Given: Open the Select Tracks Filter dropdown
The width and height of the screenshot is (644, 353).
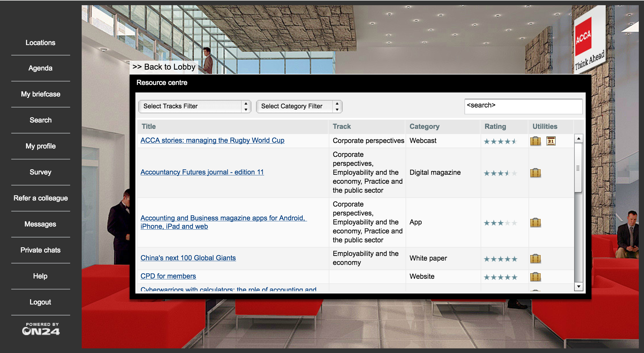Looking at the screenshot, I should (195, 106).
